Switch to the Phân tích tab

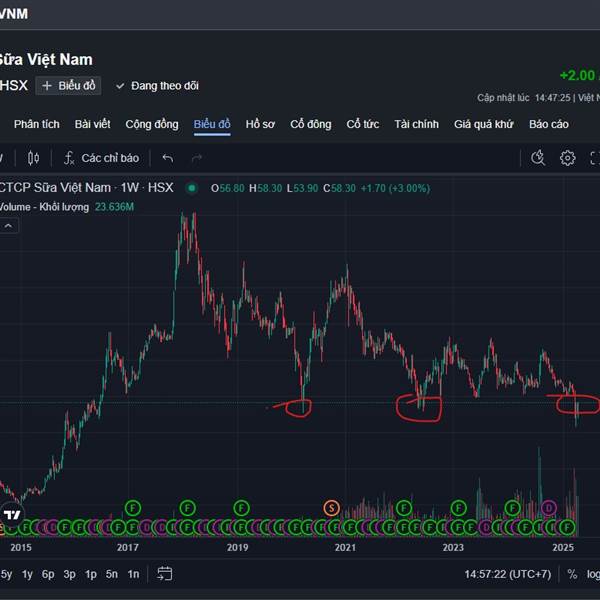37,124
